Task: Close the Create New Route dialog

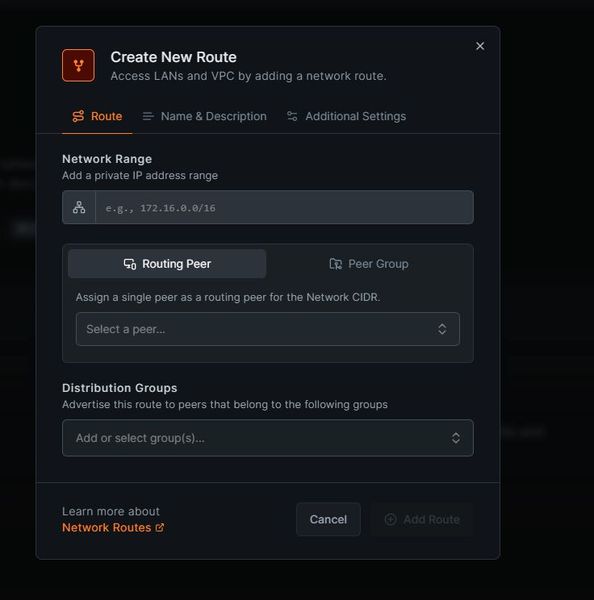Action: (480, 46)
